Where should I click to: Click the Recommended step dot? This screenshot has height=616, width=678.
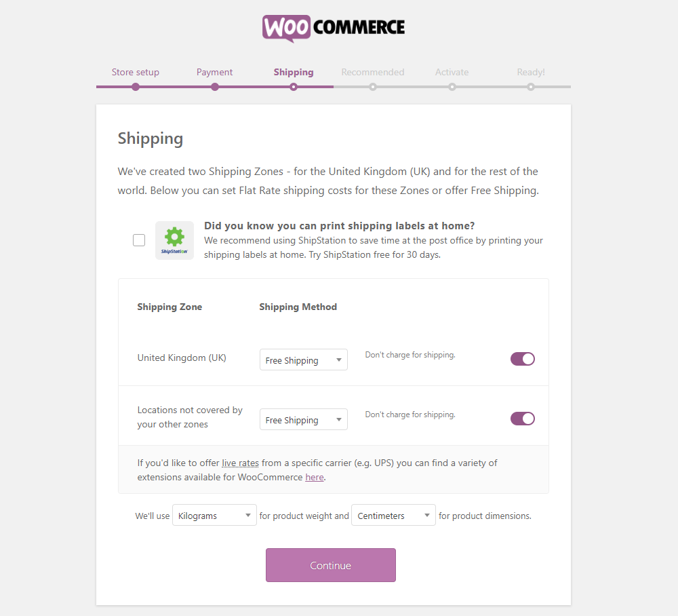tap(373, 87)
